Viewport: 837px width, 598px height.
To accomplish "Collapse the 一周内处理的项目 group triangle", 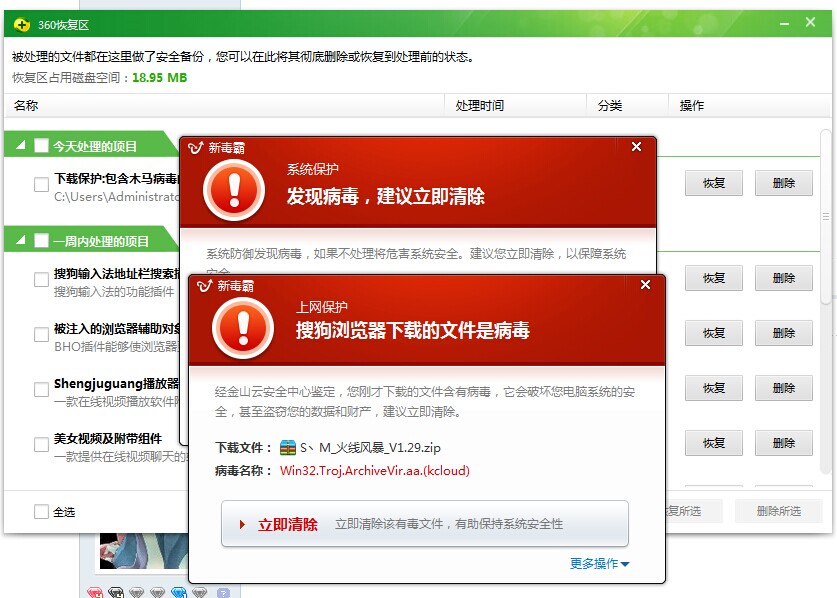I will pos(21,240).
